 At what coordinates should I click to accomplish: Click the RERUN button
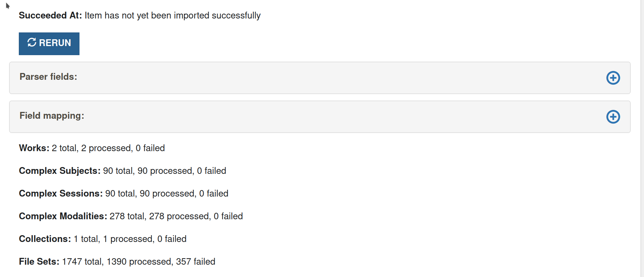[x=49, y=43]
